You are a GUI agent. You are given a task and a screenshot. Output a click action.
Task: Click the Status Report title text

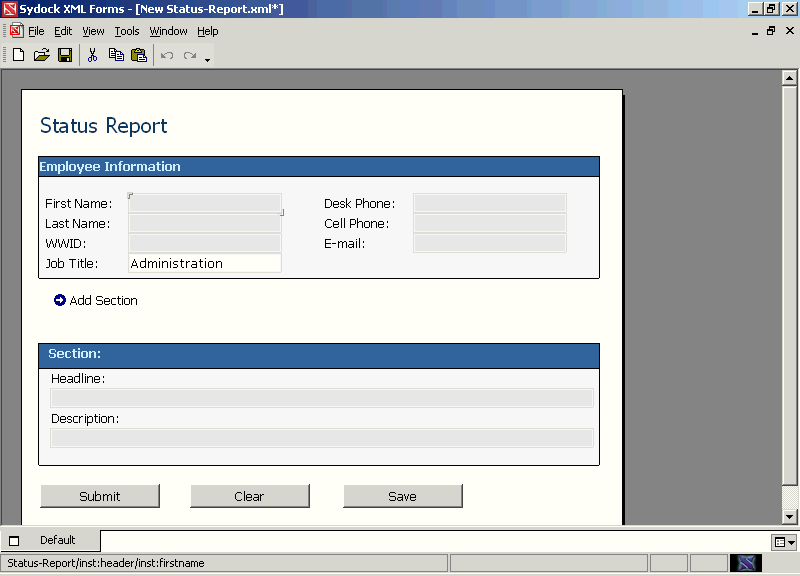(x=104, y=126)
